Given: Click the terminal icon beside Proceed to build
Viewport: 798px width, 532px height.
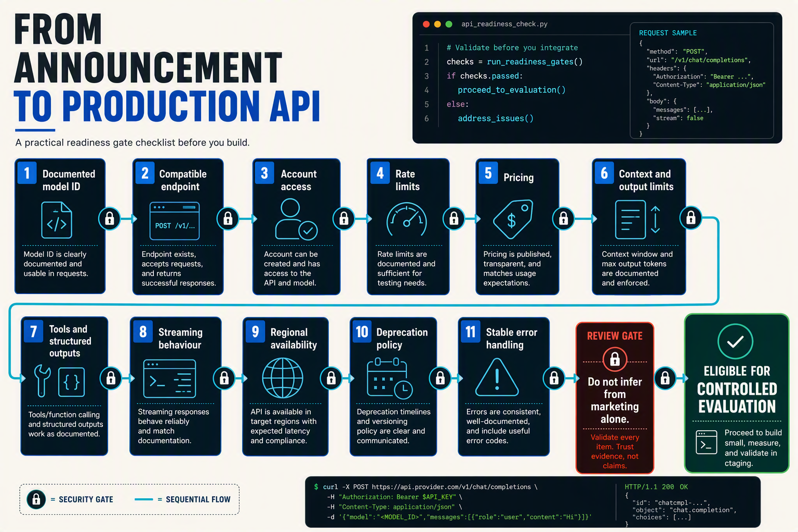Looking at the screenshot, I should pos(706,442).
